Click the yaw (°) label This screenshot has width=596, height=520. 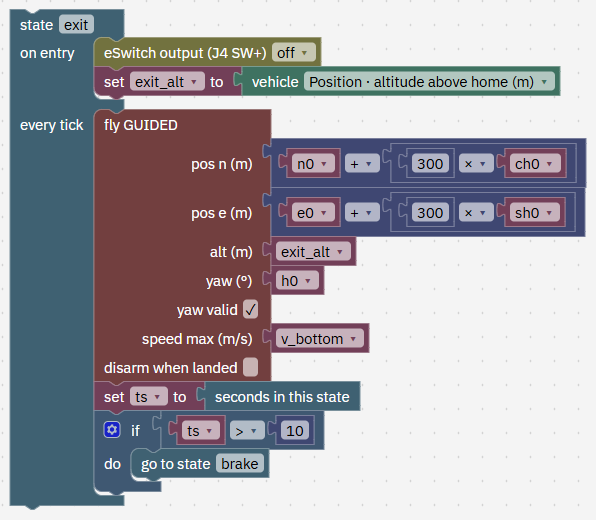tap(229, 281)
